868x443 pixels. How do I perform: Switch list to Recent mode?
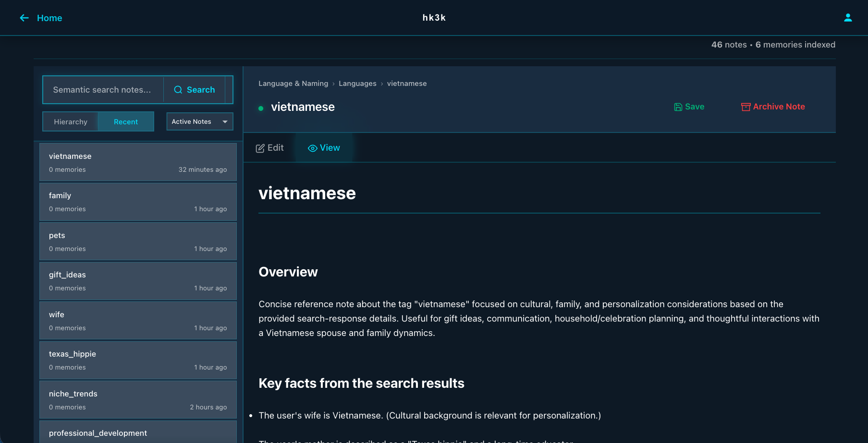tap(126, 122)
